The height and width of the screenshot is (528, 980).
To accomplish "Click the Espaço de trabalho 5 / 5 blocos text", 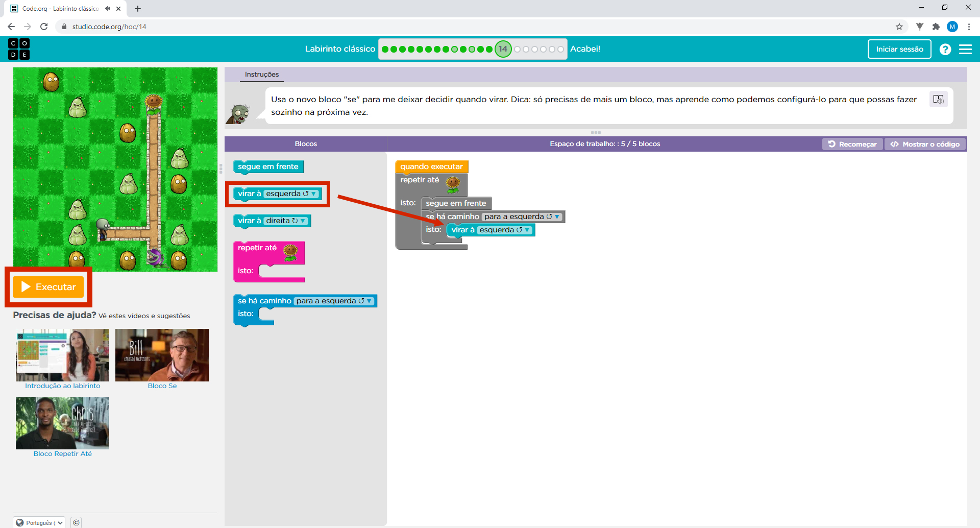I will click(605, 144).
